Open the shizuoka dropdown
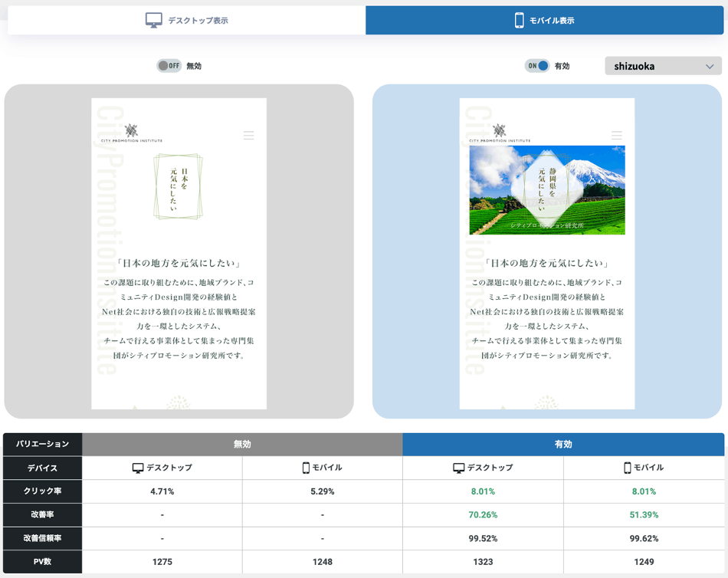This screenshot has width=728, height=578. click(663, 66)
